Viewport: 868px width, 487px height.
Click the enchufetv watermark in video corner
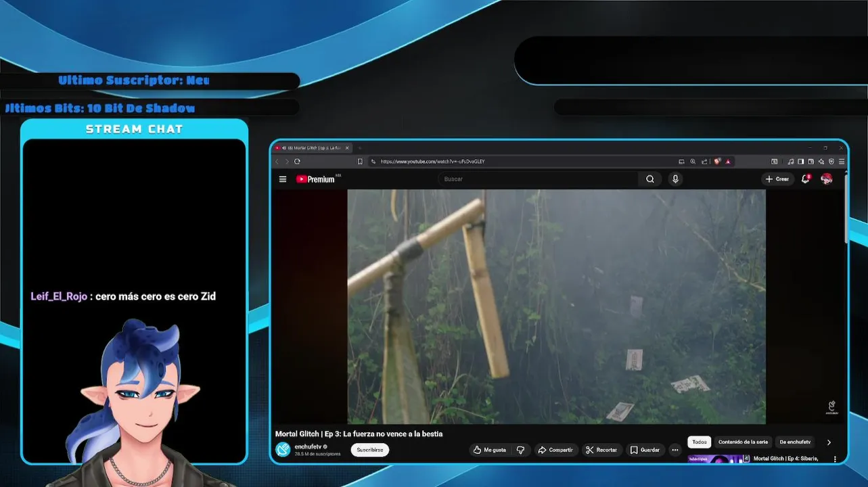pyautogui.click(x=831, y=407)
